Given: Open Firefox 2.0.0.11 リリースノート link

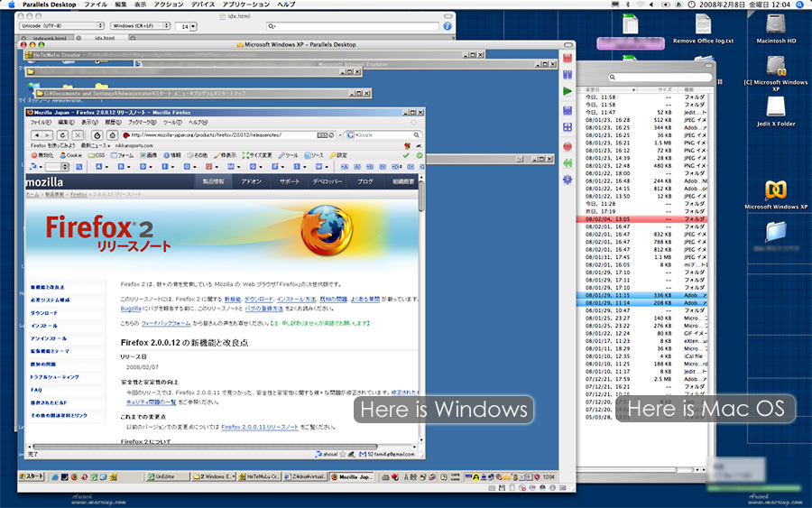Looking at the screenshot, I should (x=260, y=427).
